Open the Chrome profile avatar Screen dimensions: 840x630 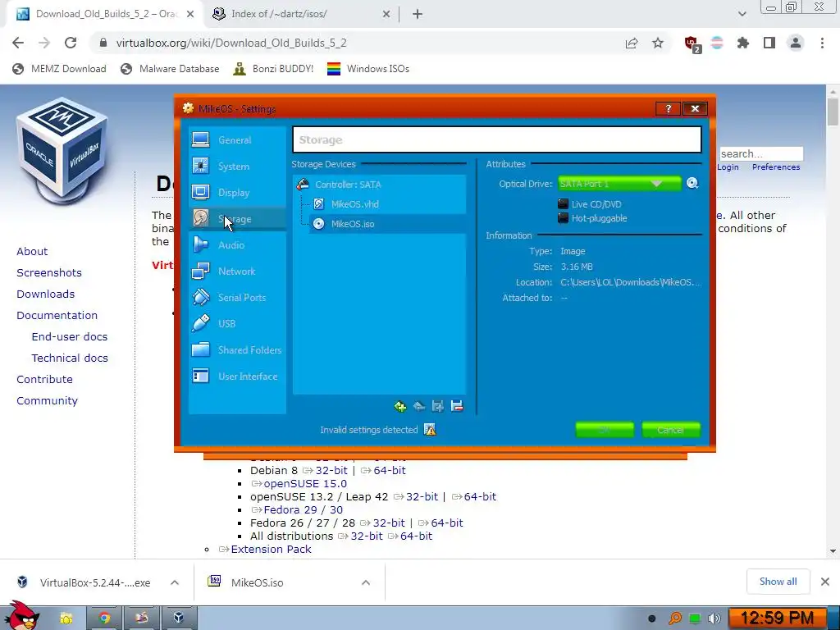(x=796, y=43)
